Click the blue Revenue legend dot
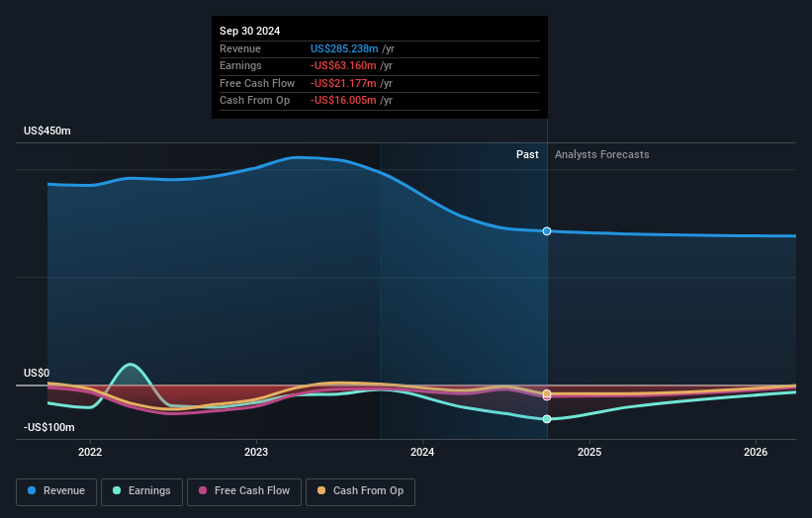The height and width of the screenshot is (518, 812). tap(32, 490)
